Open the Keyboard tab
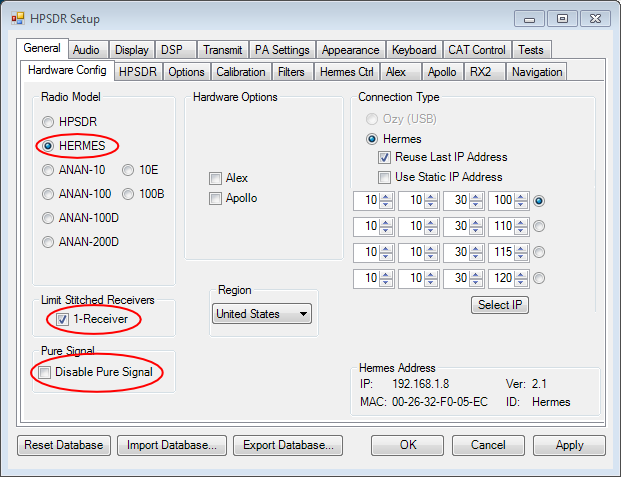621x477 pixels. [414, 50]
